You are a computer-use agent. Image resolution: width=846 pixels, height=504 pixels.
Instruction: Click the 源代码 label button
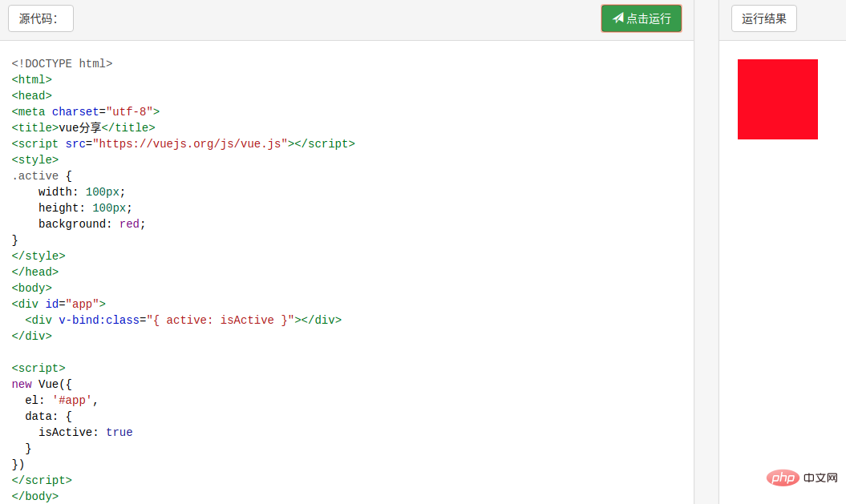tap(40, 18)
